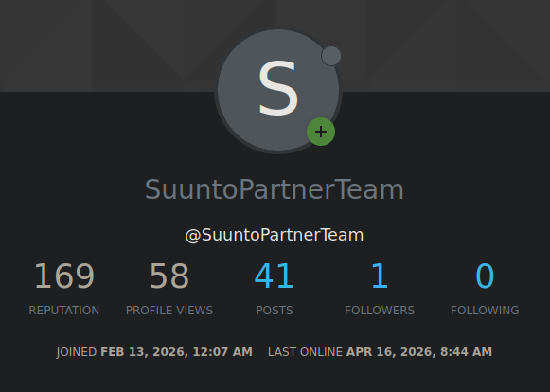This screenshot has height=392, width=550.
Task: Open the 41 posts count link
Action: point(274,276)
